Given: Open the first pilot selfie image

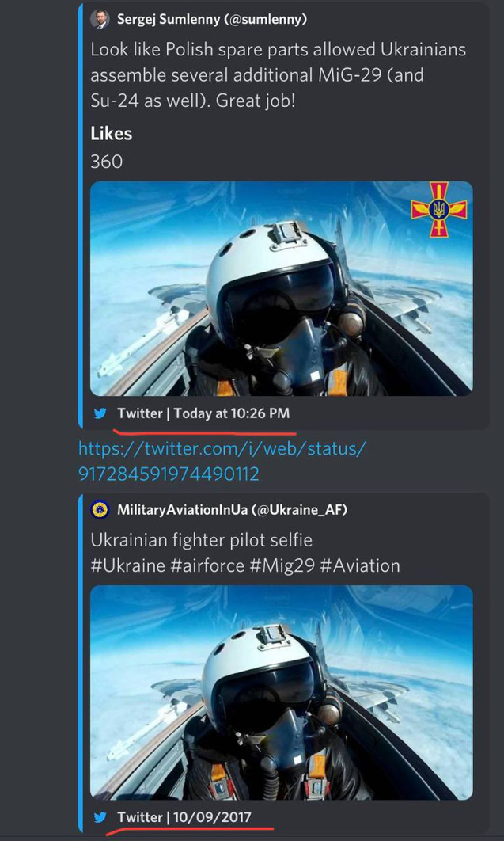Looking at the screenshot, I should (282, 288).
